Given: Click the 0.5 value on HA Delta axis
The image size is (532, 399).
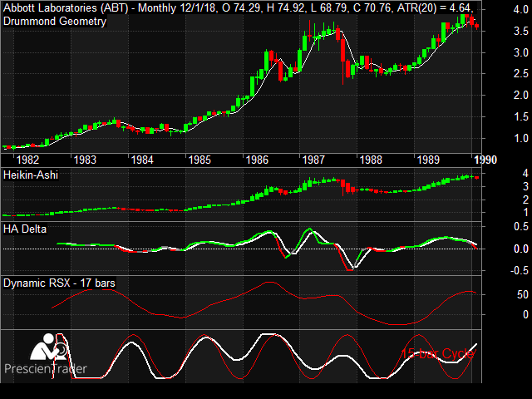Looking at the screenshot, I should coord(521,226).
